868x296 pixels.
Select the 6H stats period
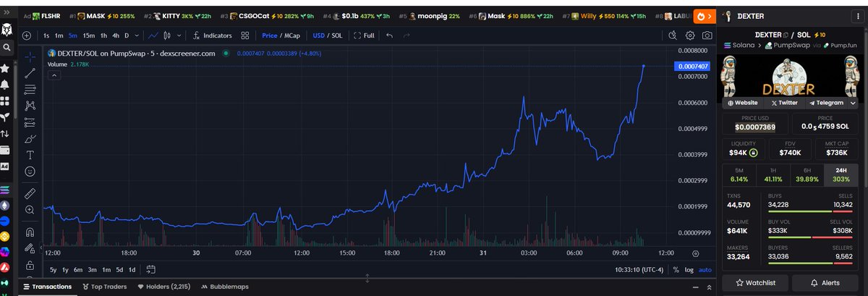pos(809,174)
